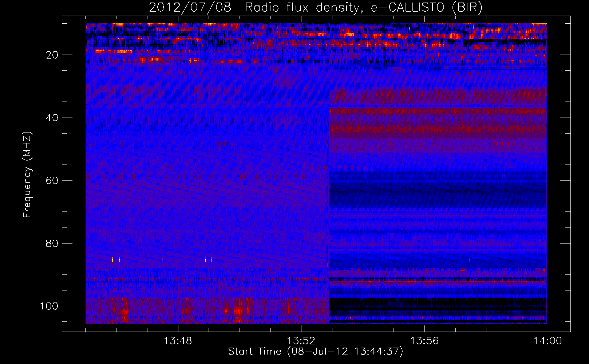Click the 'Frequency (MHZ)' y-axis label
589x364 pixels.
click(x=27, y=175)
